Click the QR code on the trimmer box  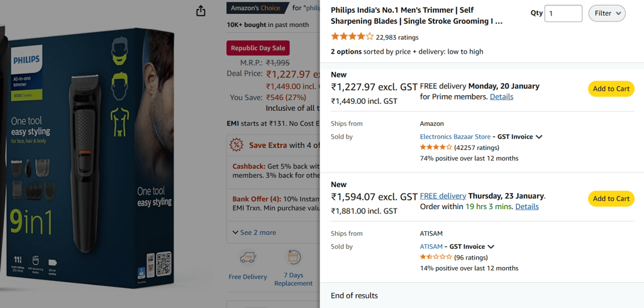tap(164, 263)
